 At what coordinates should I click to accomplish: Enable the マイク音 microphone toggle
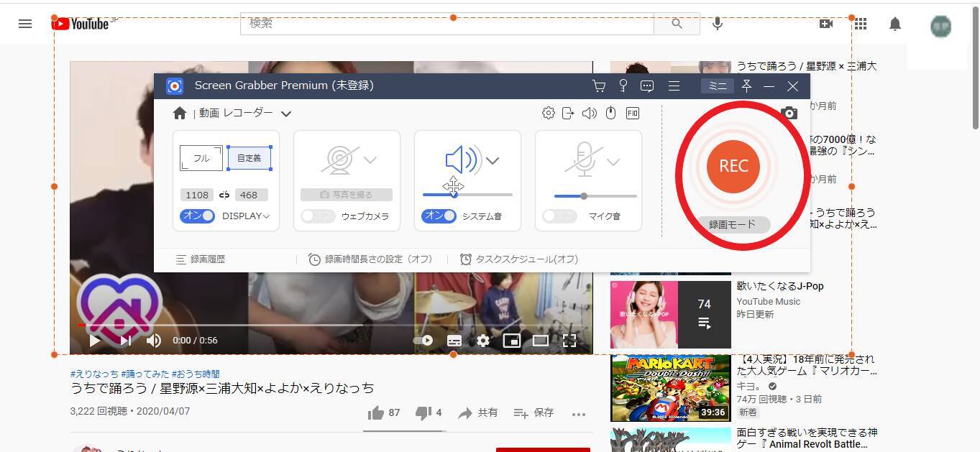pyautogui.click(x=559, y=216)
